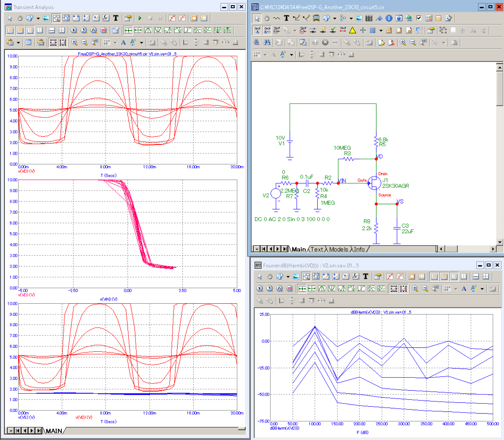This screenshot has height=440, width=504.
Task: Click schematic horizontal scrollbar right arrow
Action: [493, 249]
